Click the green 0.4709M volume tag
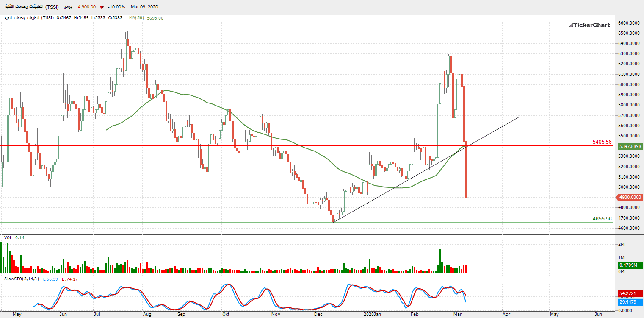 (x=630, y=265)
